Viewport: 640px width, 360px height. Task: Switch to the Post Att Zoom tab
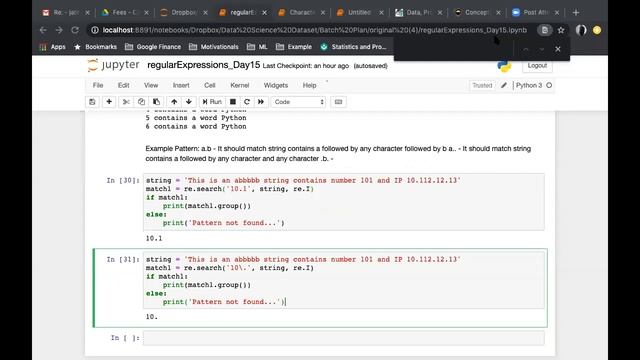coord(535,13)
